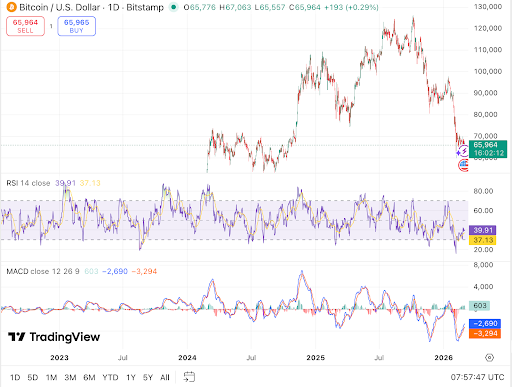Switch to the 6M range
Screen dimensions: 512x387
point(89,377)
